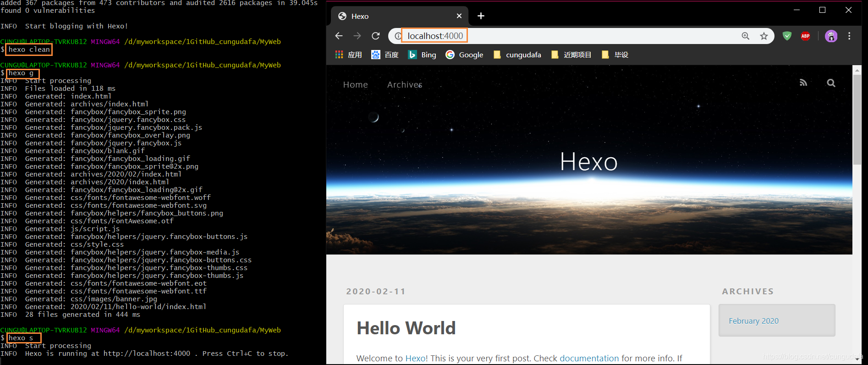Minimize the Chrome window
Viewport: 868px width, 365px height.
click(x=797, y=10)
